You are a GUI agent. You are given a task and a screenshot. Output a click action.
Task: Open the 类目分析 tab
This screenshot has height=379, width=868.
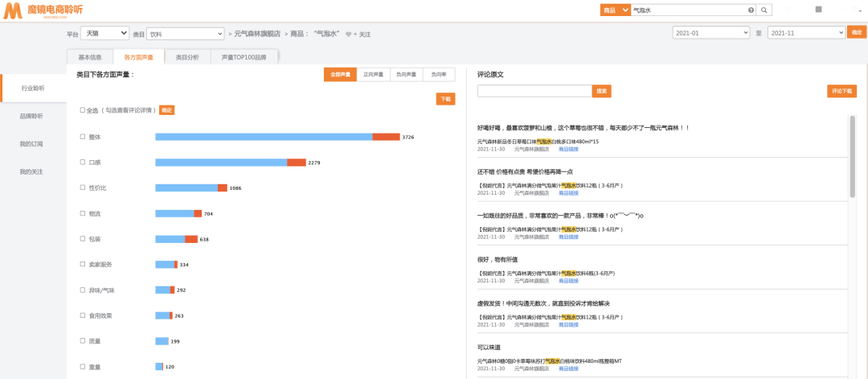pos(187,57)
